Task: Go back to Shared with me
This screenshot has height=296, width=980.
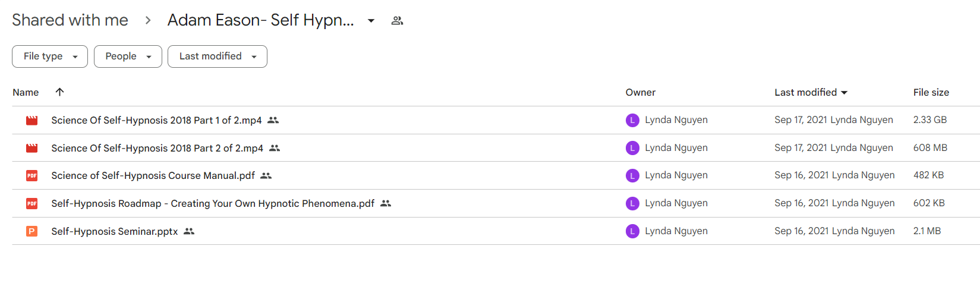Action: point(70,20)
